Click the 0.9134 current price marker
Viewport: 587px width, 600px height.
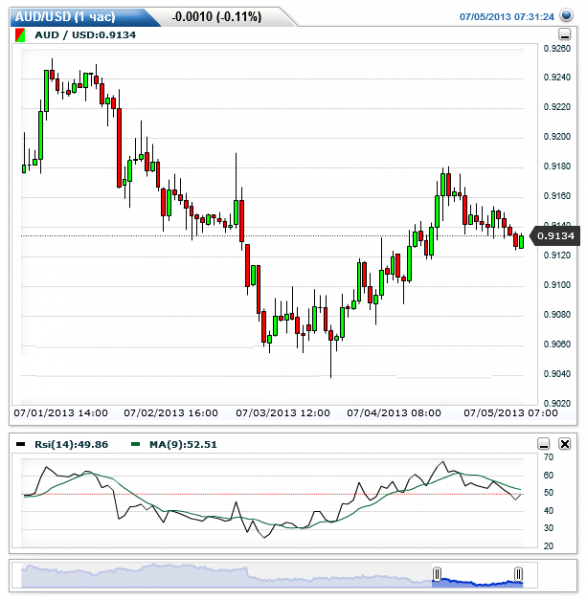(555, 236)
